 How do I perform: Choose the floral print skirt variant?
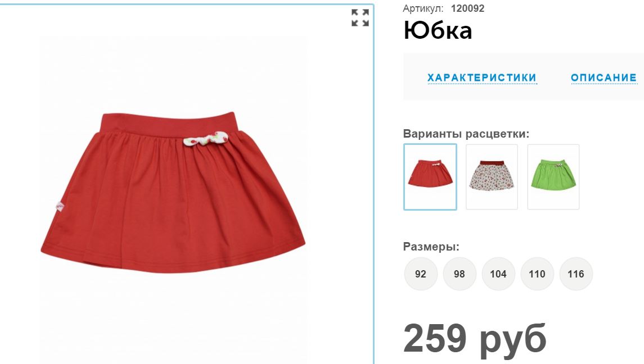coord(492,177)
